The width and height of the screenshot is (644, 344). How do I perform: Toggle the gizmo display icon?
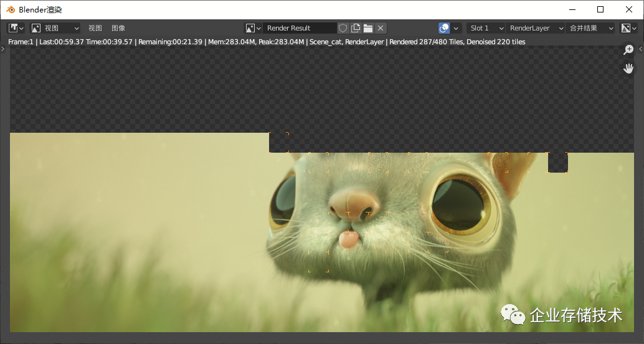click(444, 28)
